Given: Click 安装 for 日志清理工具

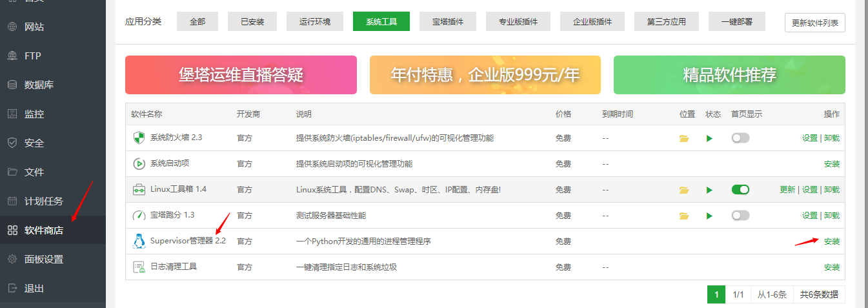Looking at the screenshot, I should tap(832, 267).
